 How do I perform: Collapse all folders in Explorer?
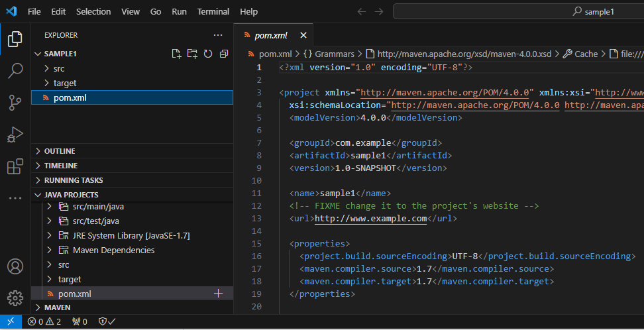[224, 54]
